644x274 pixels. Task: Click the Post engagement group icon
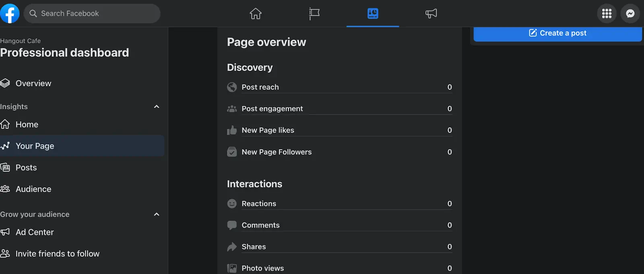[232, 109]
